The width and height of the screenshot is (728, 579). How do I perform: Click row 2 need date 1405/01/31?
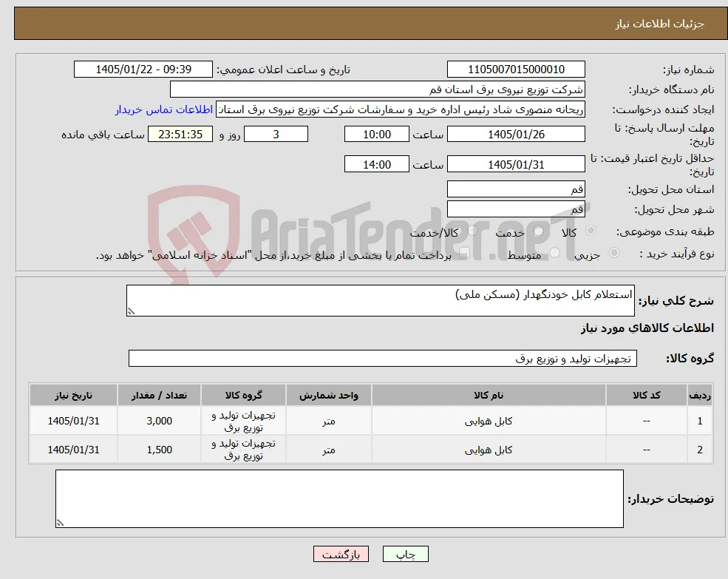coord(73,450)
